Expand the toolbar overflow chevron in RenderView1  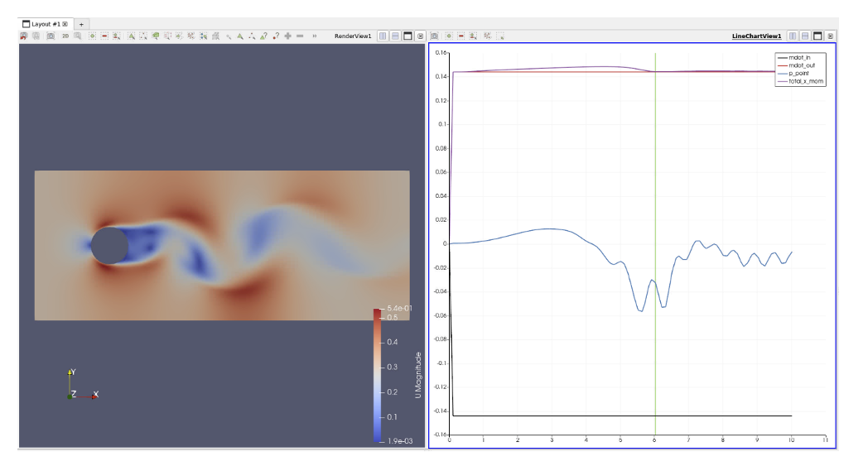pos(315,36)
